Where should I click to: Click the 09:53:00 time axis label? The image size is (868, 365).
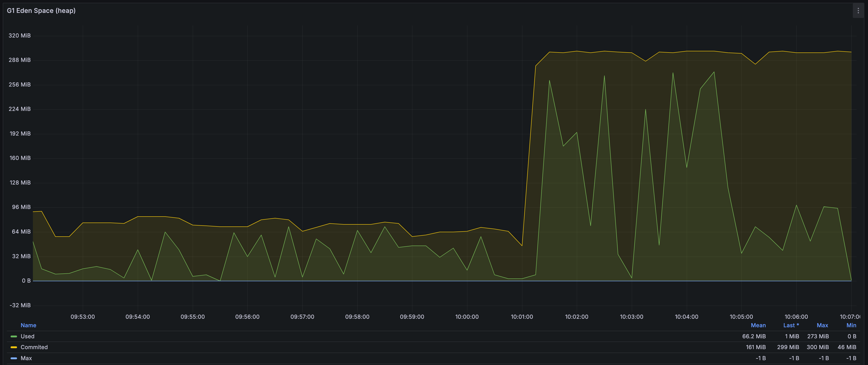83,317
